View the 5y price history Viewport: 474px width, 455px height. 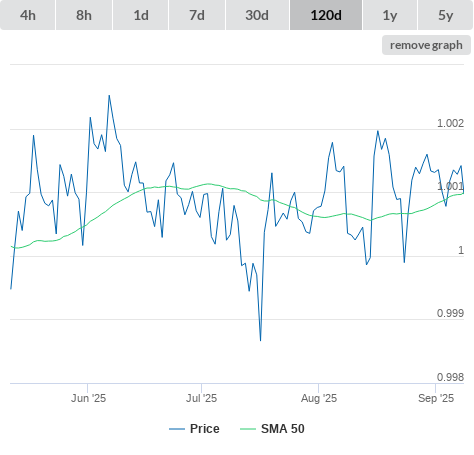tap(446, 15)
